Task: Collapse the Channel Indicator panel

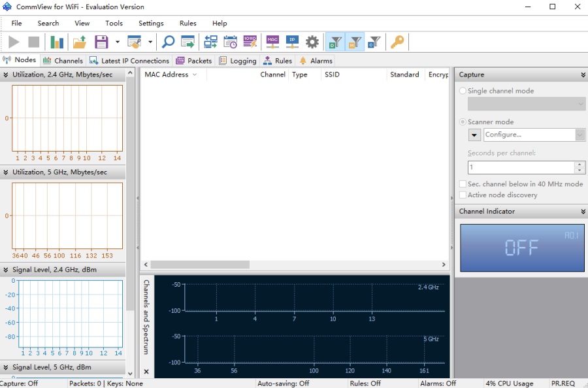Action: [583, 212]
